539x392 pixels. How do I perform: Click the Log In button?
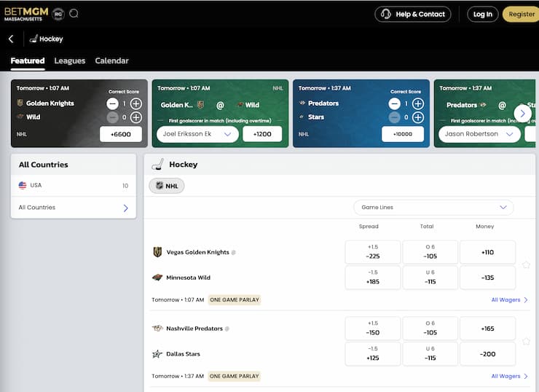pyautogui.click(x=483, y=14)
